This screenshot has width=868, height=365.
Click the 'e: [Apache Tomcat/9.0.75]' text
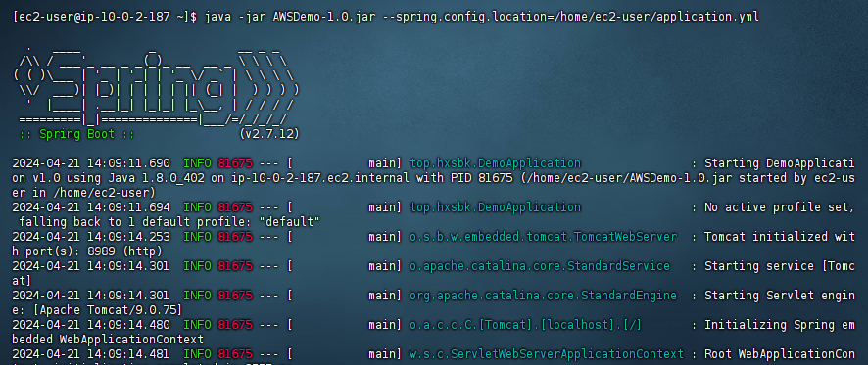[97, 310]
